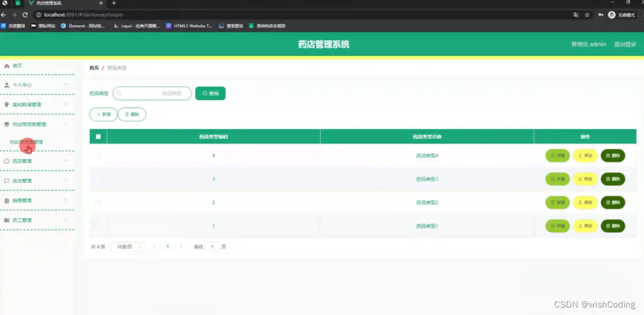Open the translate page icon in address bar
Image resolution: width=644 pixels, height=315 pixels.
tap(577, 15)
